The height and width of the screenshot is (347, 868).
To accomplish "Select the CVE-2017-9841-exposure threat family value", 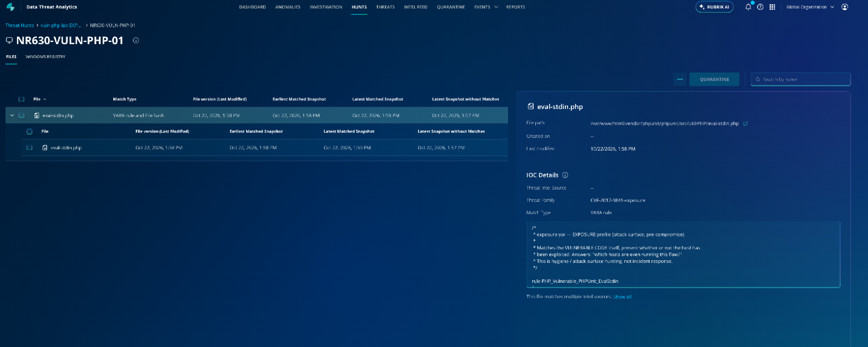I will pos(618,200).
